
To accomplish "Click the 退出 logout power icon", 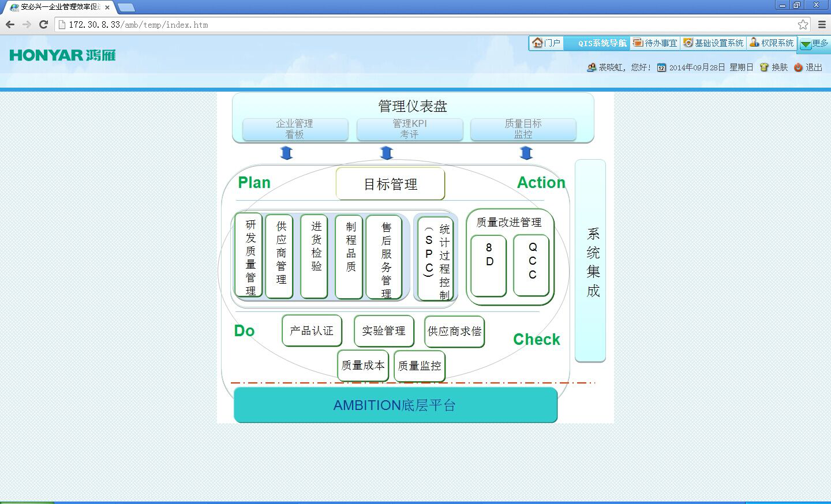I will click(x=799, y=67).
